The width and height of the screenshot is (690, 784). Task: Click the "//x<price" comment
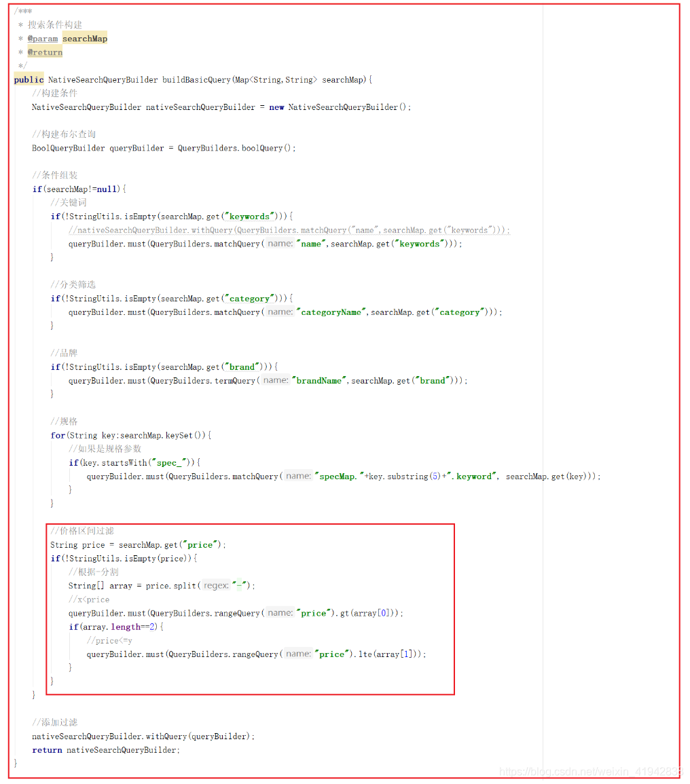click(88, 599)
